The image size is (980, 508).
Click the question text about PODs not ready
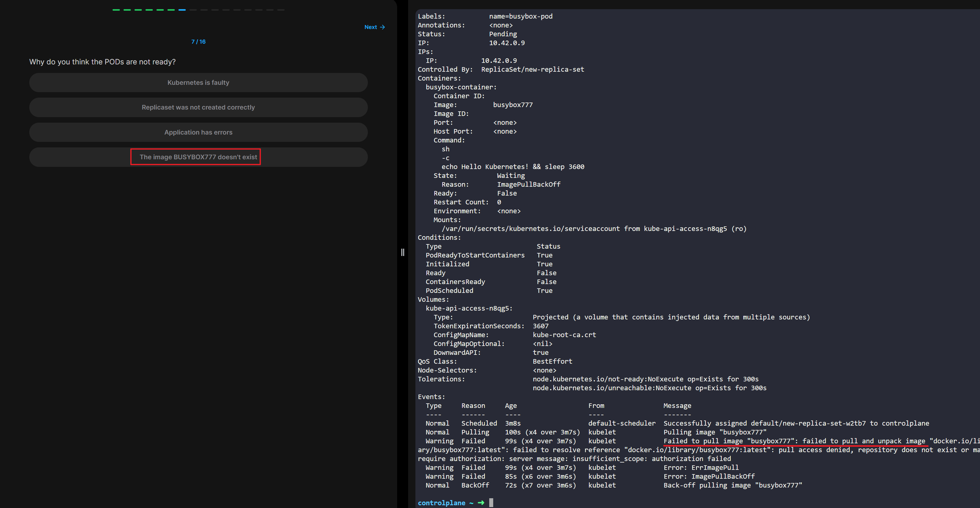pos(102,62)
